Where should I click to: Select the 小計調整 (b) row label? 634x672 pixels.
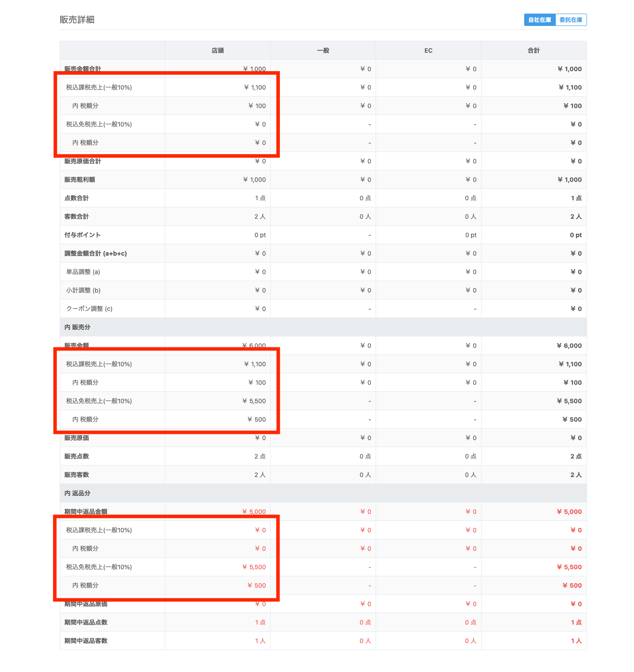(x=83, y=290)
